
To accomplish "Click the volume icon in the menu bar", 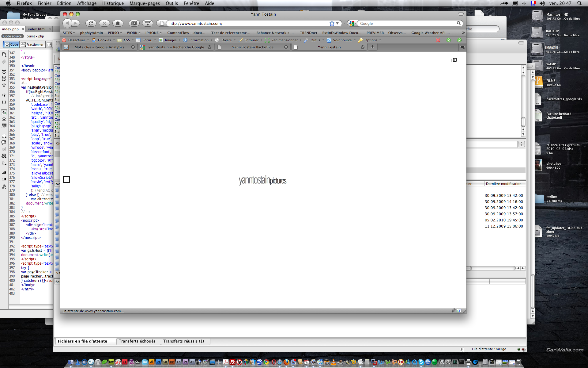I will 542,3.
